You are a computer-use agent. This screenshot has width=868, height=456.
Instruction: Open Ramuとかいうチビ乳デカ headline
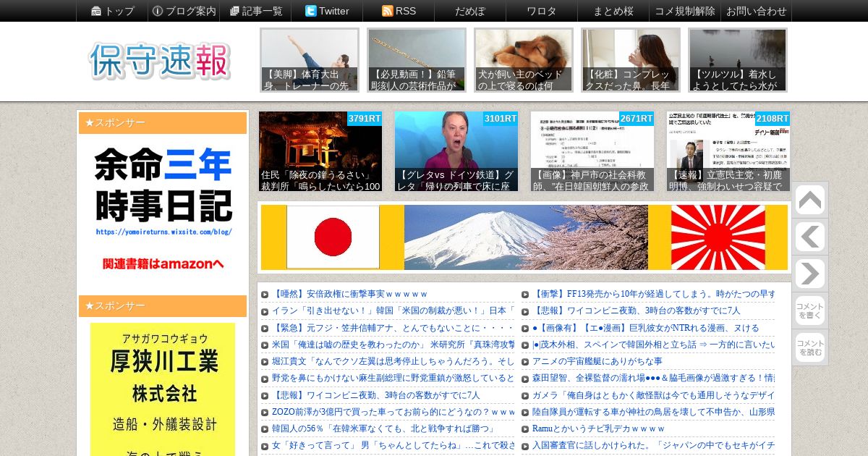[598, 428]
